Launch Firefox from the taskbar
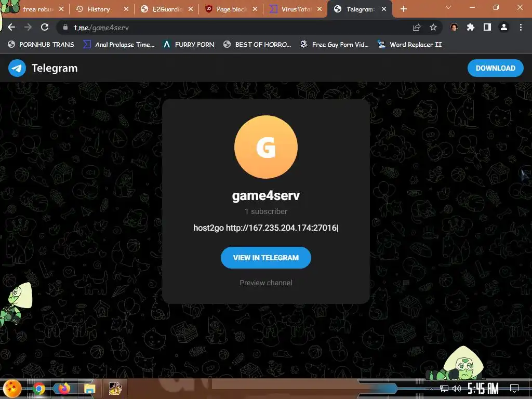This screenshot has width=532, height=399. coord(64,389)
